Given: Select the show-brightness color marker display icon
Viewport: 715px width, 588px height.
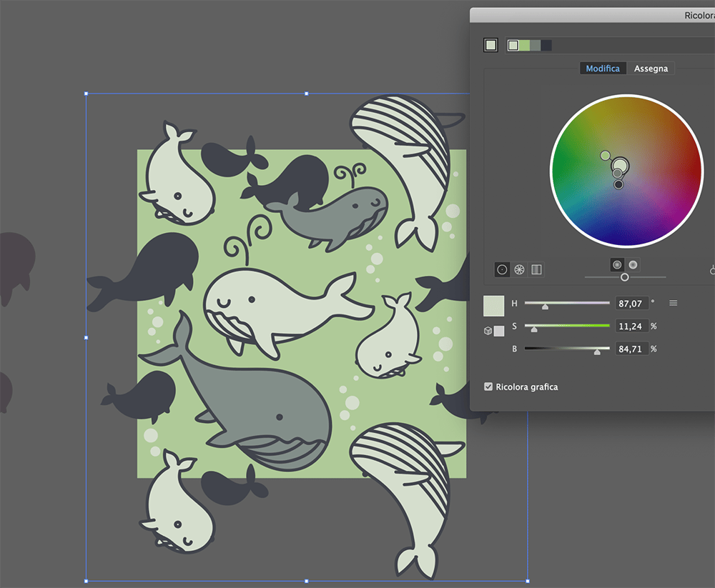Looking at the screenshot, I should 633,264.
